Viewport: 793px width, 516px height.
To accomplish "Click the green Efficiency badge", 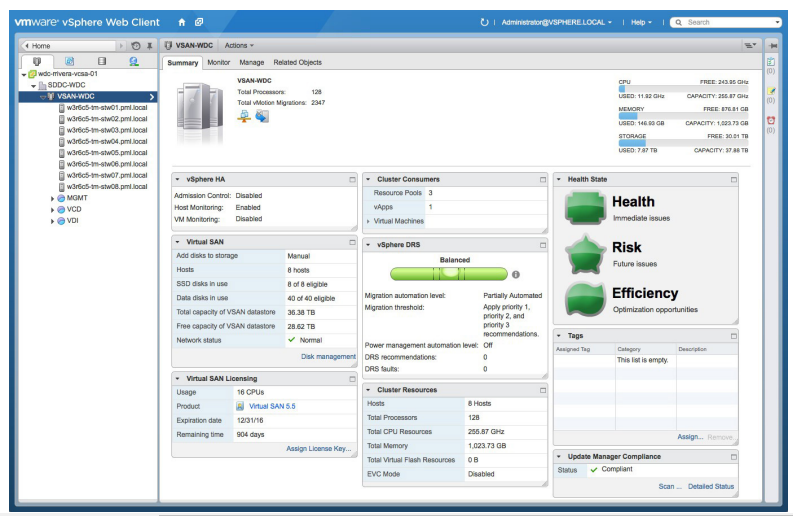I will click(x=585, y=299).
